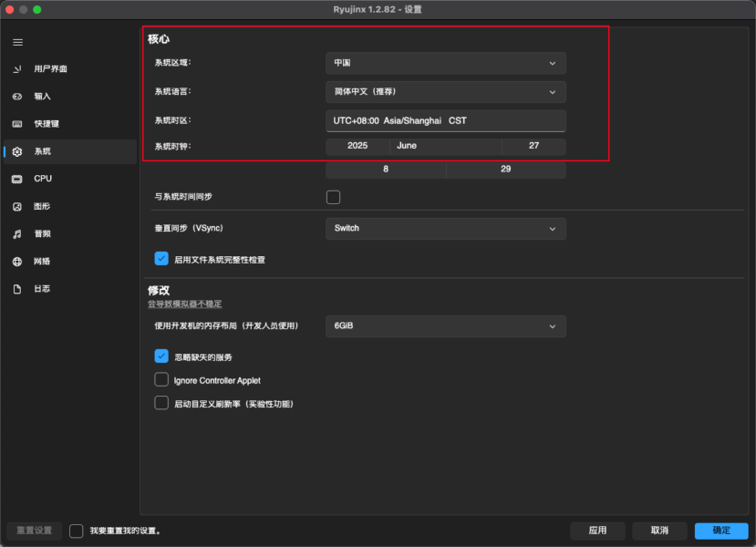Open the 快捷键 keyboard icon

pos(17,124)
